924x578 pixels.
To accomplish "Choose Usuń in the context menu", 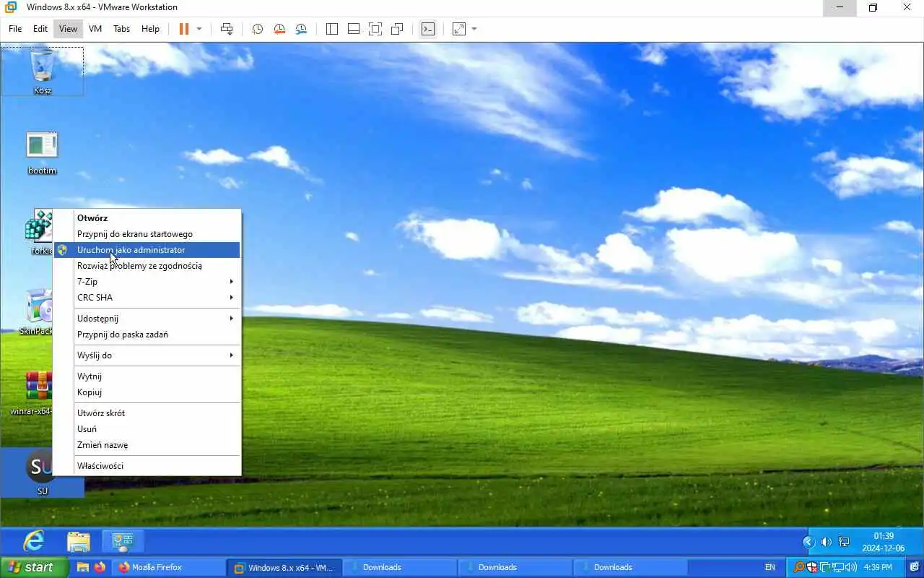I will tap(147, 429).
